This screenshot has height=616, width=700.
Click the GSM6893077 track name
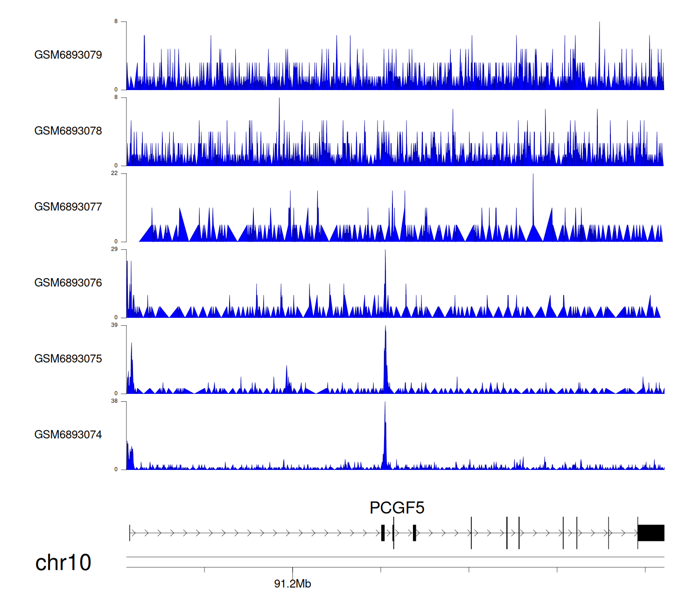[68, 207]
